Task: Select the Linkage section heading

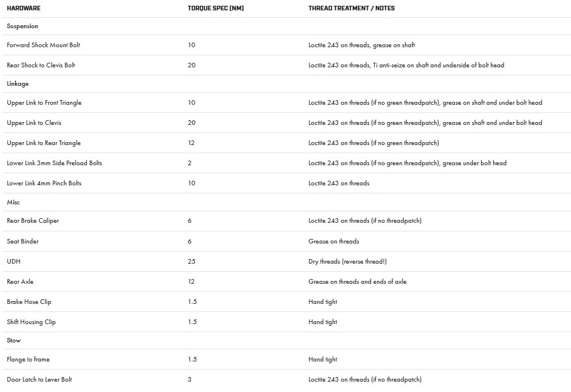Action: coord(18,84)
